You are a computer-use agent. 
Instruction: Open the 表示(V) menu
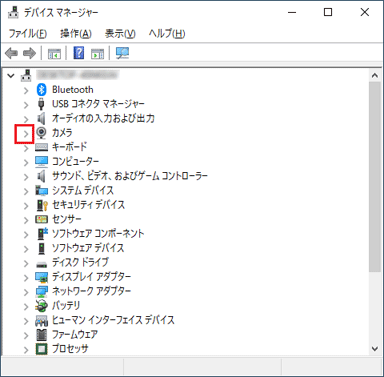(x=120, y=33)
